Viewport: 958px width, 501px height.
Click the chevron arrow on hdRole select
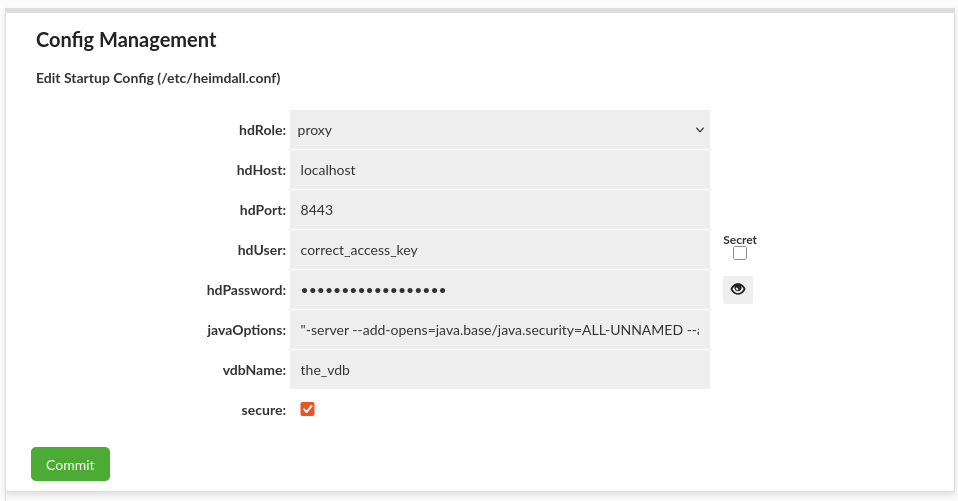tap(700, 130)
